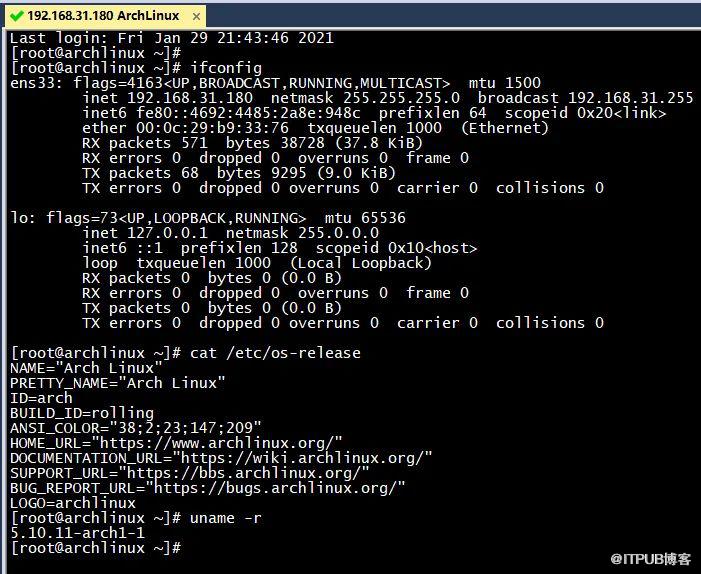
Task: Click the empty tab bar area
Action: point(452,16)
